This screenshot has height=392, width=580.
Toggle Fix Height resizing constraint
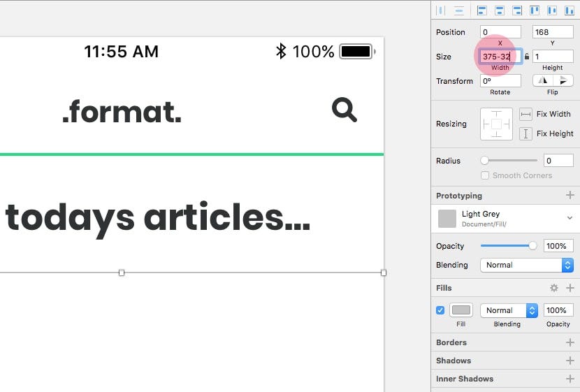coord(525,133)
